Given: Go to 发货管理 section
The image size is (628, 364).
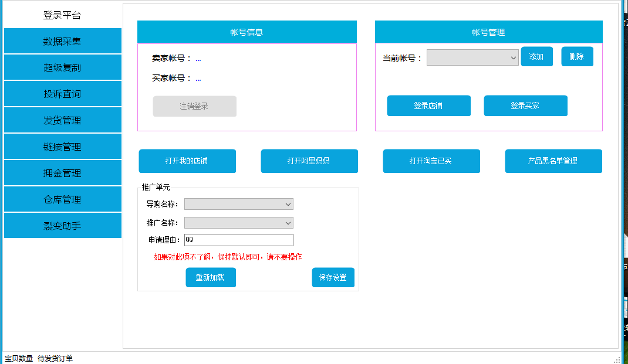Looking at the screenshot, I should click(62, 120).
